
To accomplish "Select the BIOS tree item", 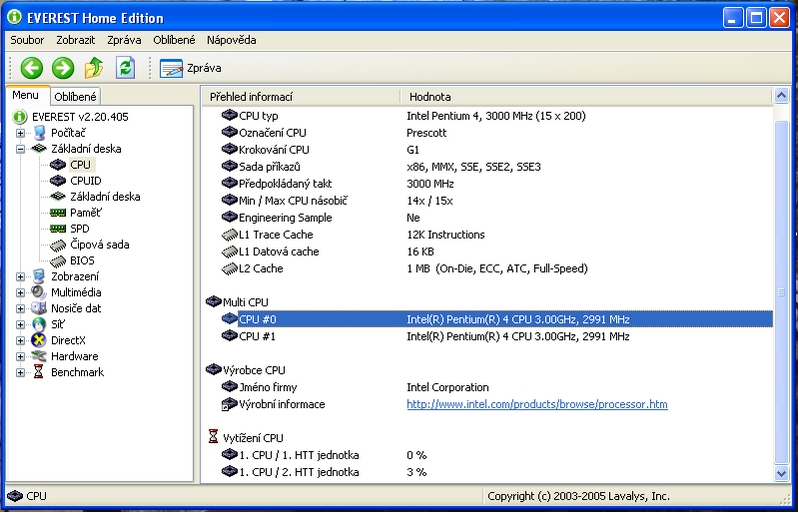I will click(83, 261).
